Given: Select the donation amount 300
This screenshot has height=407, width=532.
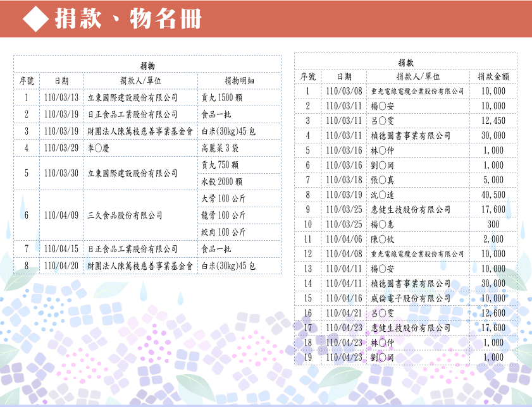Looking at the screenshot, I should tap(493, 224).
